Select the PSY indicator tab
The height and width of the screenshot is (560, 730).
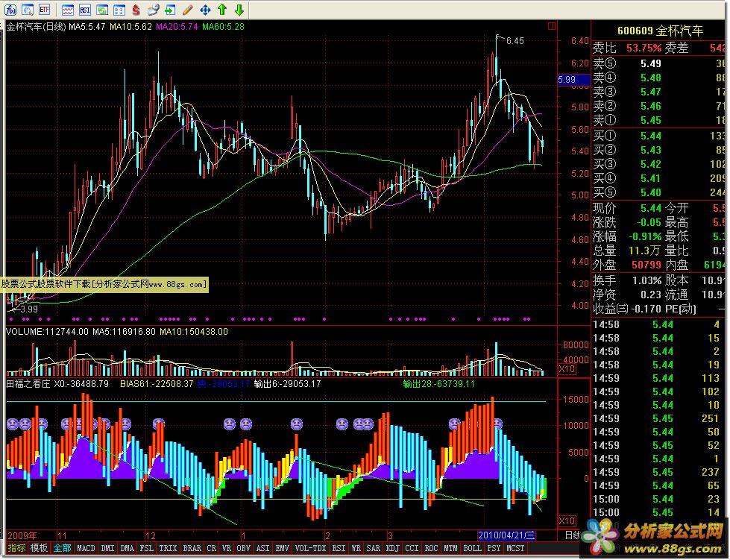494,548
